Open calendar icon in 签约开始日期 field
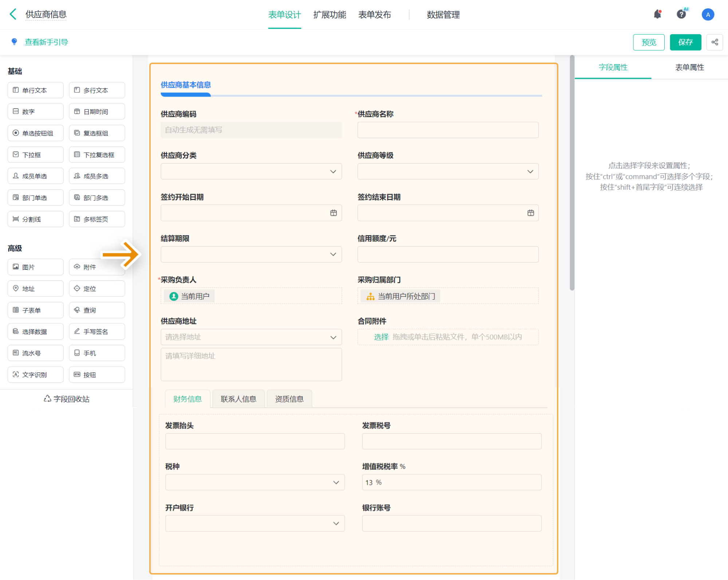728x580 pixels. pyautogui.click(x=333, y=213)
